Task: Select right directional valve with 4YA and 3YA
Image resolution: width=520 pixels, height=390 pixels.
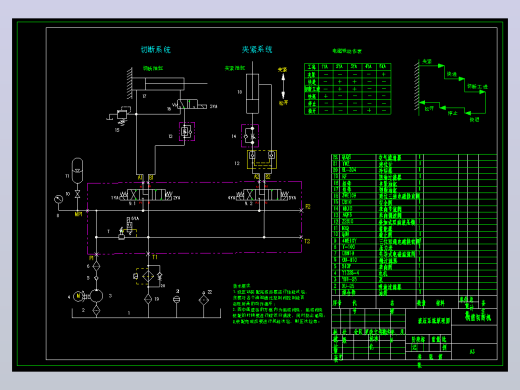Action: [x=262, y=195]
